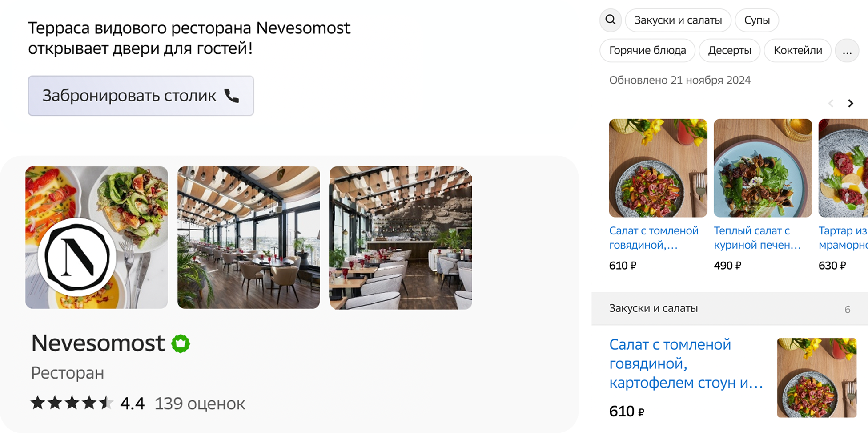Screen dimensions: 868x436
Task: Click the star rating icons
Action: [x=72, y=403]
